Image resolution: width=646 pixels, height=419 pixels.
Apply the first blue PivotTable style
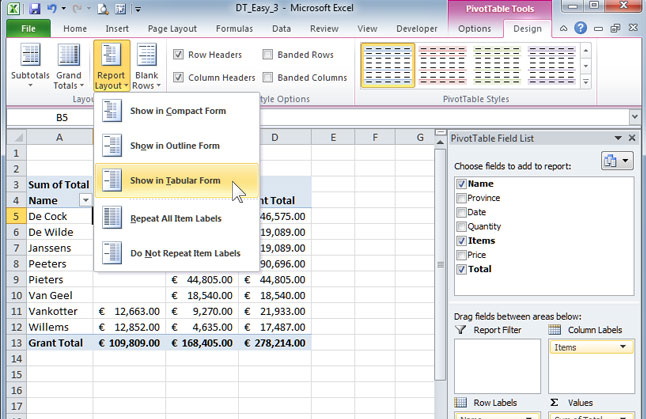tap(388, 66)
